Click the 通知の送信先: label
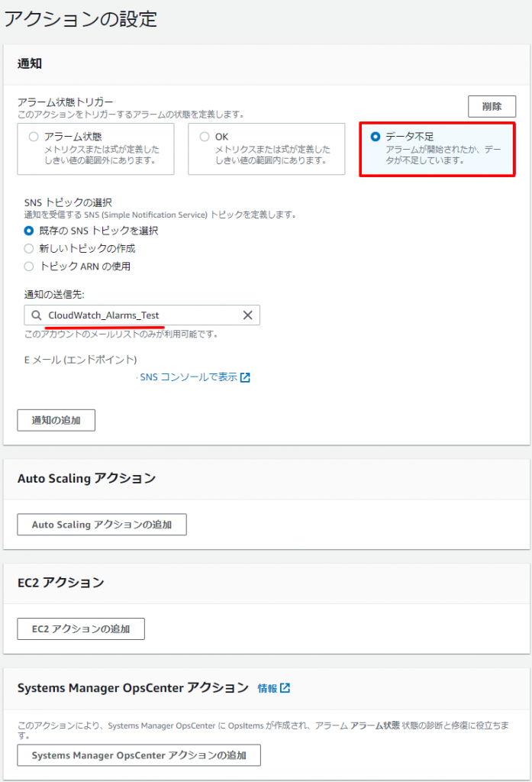This screenshot has width=532, height=782. tap(54, 294)
